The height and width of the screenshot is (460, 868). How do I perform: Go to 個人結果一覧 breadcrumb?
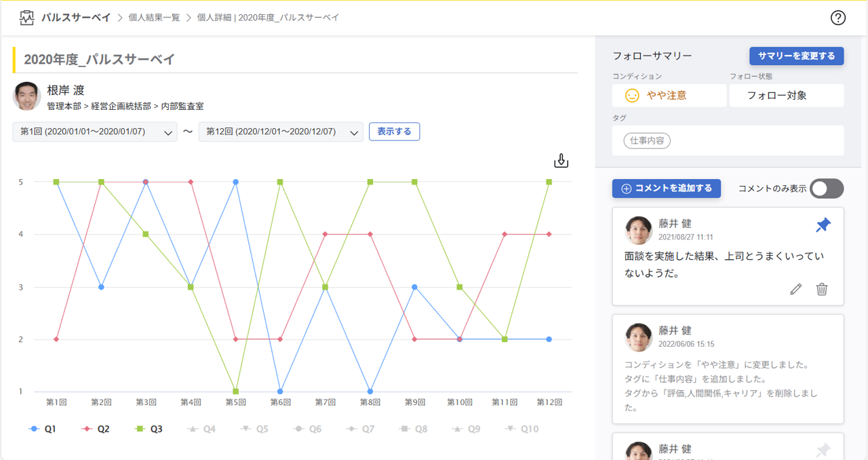155,18
